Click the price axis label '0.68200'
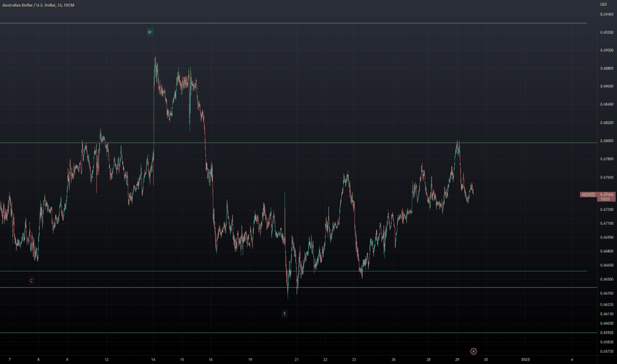 (x=606, y=123)
